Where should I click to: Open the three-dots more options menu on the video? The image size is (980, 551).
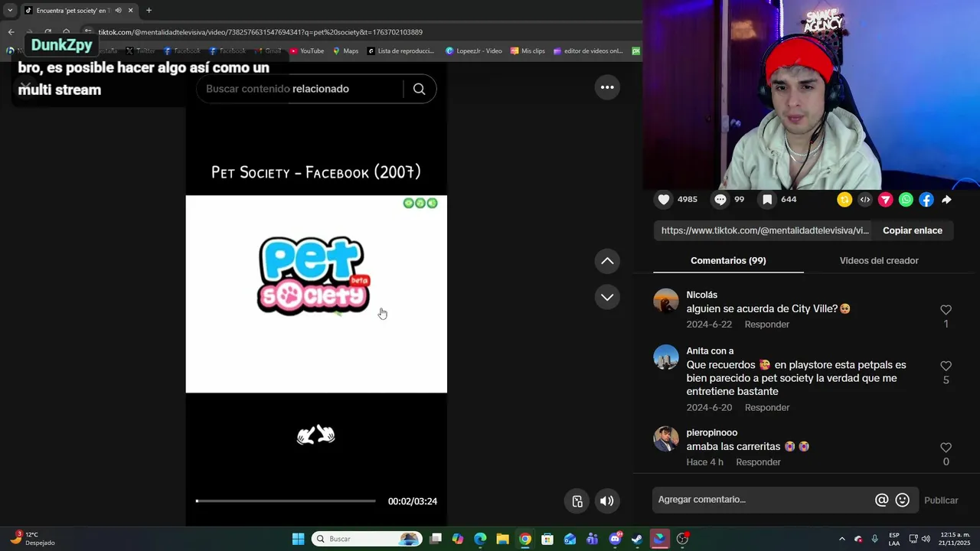(607, 87)
